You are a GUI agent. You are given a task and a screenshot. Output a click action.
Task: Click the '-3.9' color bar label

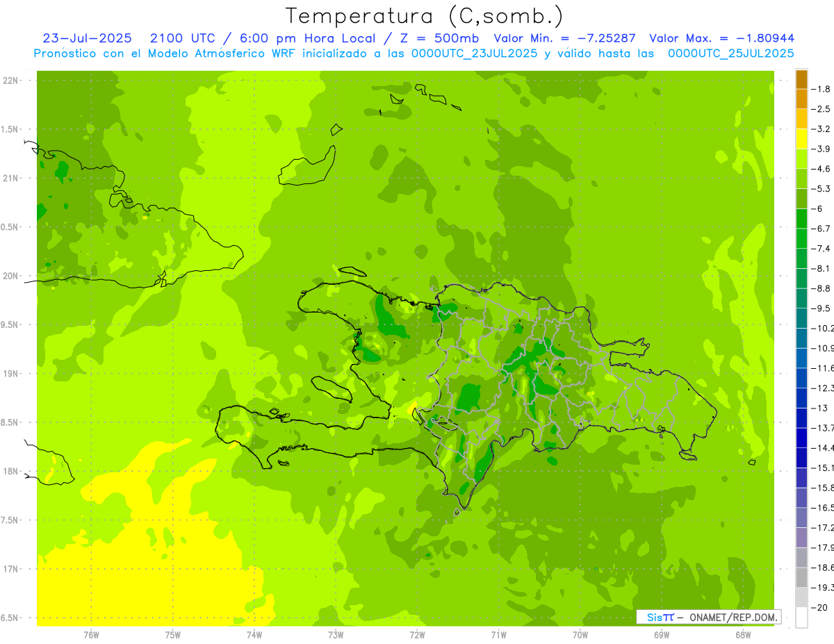pos(821,149)
